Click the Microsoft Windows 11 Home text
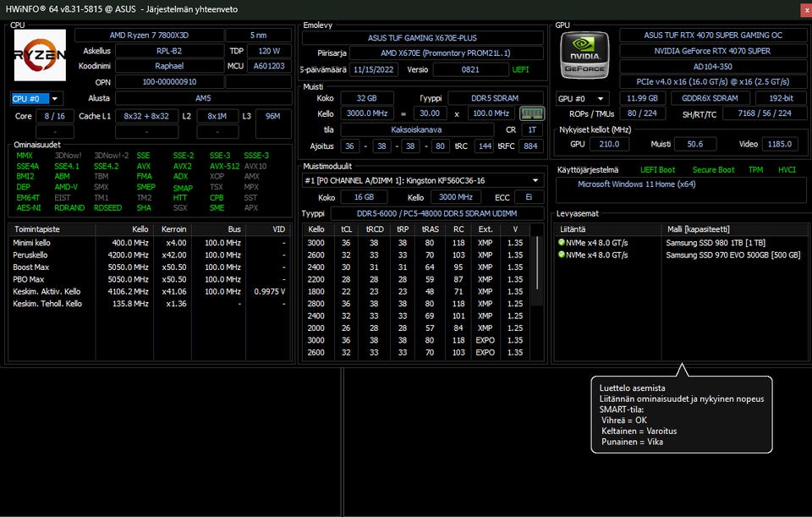This screenshot has width=812, height=517. pos(637,184)
